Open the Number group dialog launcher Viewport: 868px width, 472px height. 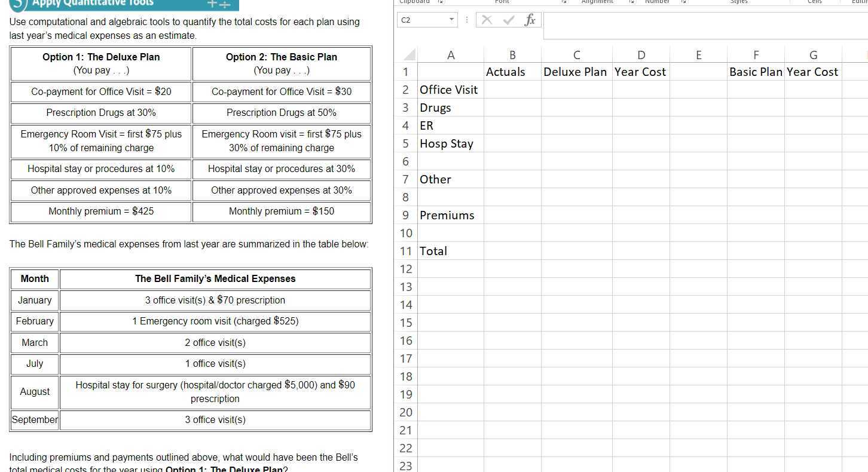[x=684, y=2]
